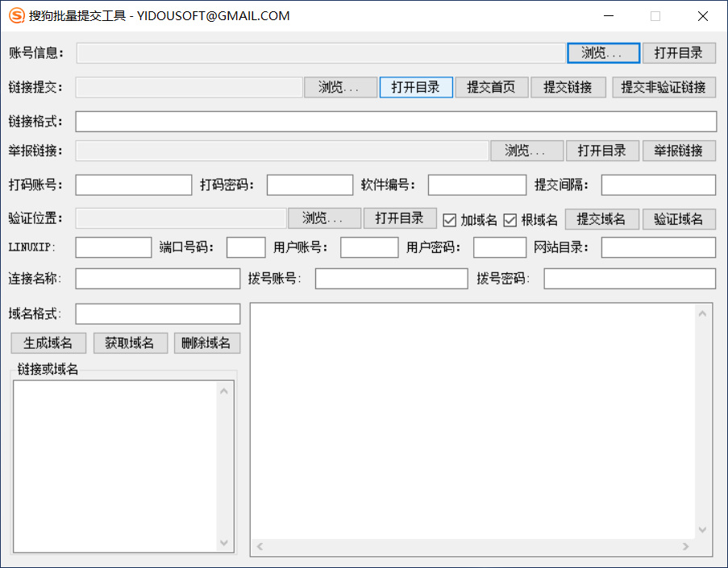Focus the 连接名称 input field
The width and height of the screenshot is (728, 568).
(x=158, y=279)
